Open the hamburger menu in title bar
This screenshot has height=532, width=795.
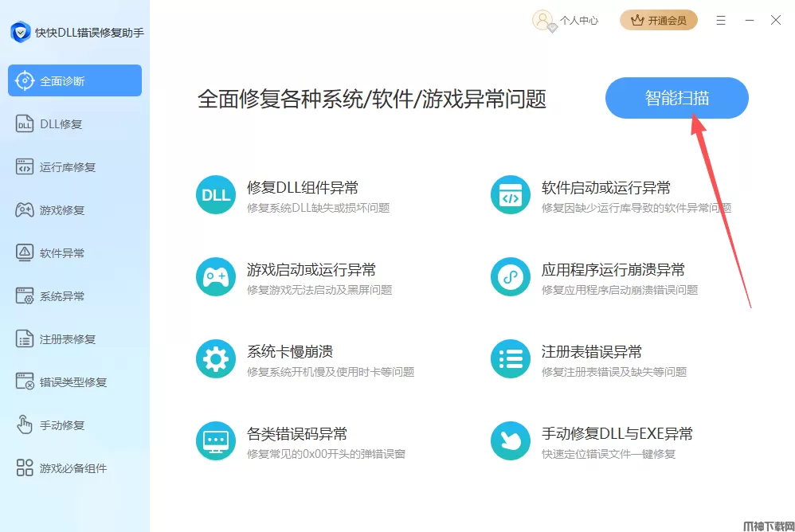click(721, 20)
